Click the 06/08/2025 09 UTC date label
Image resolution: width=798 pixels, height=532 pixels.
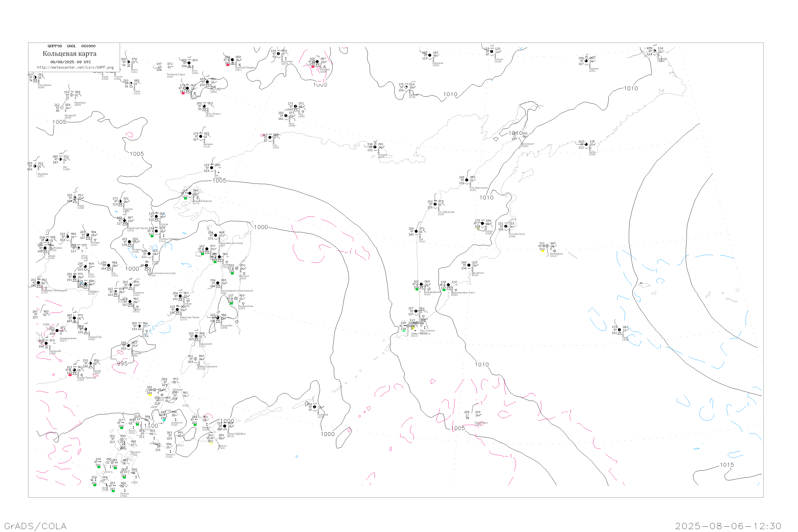click(70, 62)
